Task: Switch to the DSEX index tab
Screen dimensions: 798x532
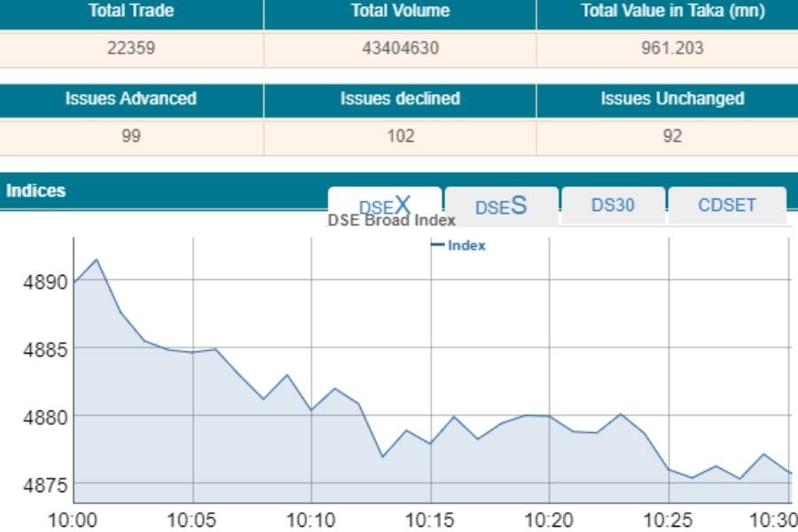Action: click(x=385, y=205)
